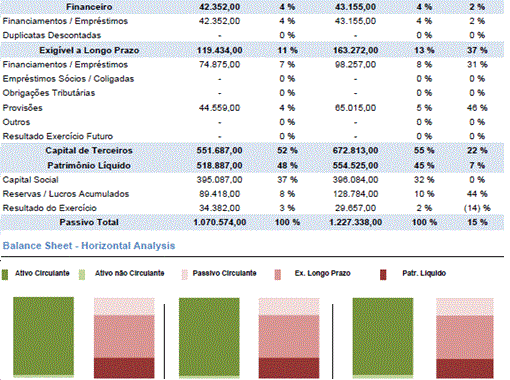Select the Balance Sheet - Horizontal Analysis heading
The width and height of the screenshot is (510, 380).
89,246
